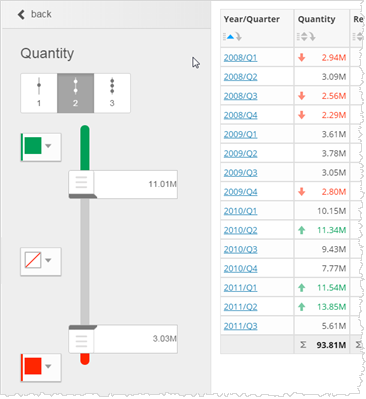Open the 2010/Q2 link

pos(240,230)
